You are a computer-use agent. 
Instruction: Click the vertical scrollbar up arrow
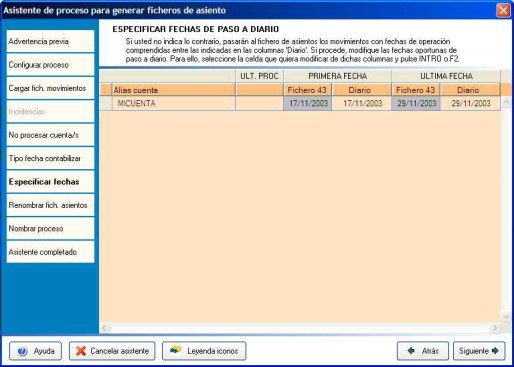coord(506,102)
